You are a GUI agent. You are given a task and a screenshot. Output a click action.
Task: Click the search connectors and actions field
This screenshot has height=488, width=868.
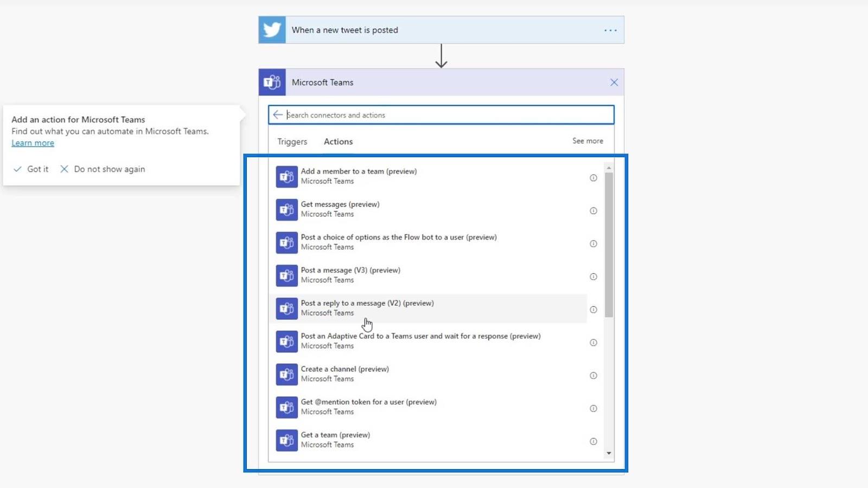pos(449,115)
